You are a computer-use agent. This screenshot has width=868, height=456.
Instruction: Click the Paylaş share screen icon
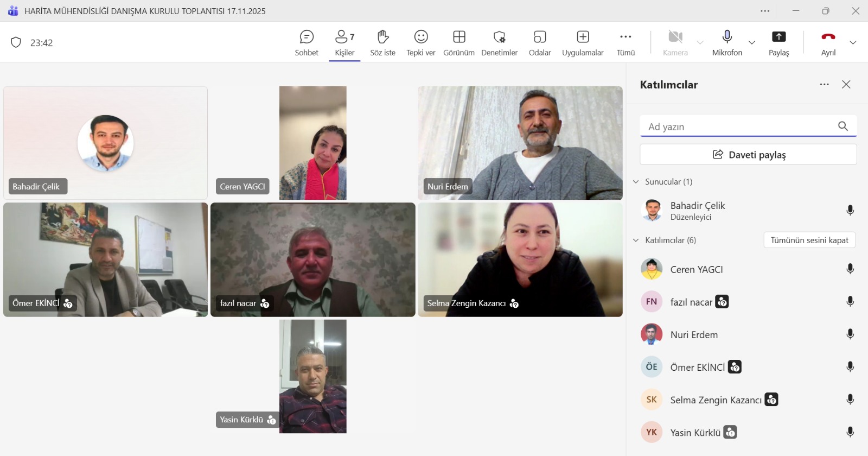pos(778,37)
